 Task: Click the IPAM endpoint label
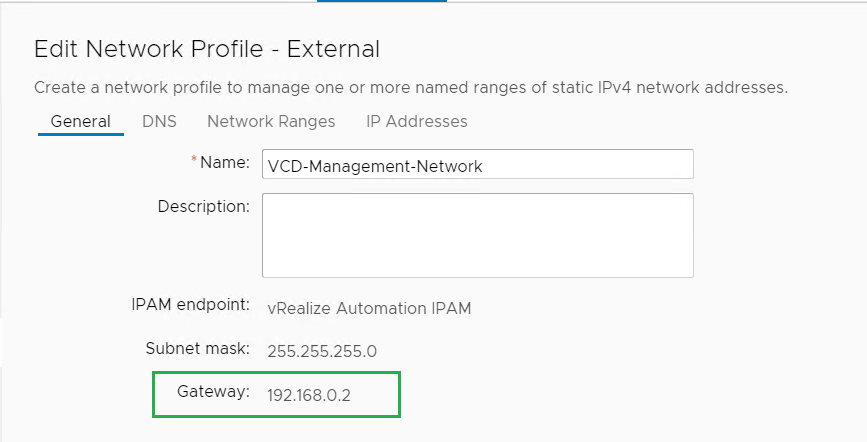(190, 307)
